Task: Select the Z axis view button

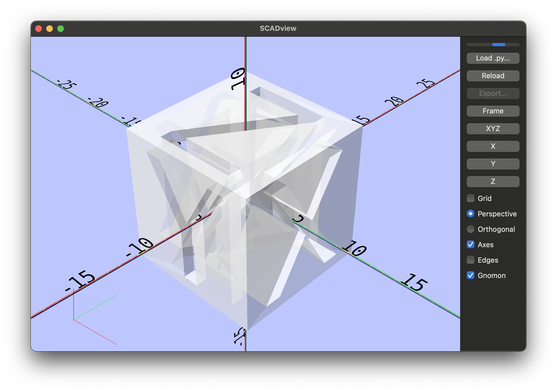Action: pos(493,182)
